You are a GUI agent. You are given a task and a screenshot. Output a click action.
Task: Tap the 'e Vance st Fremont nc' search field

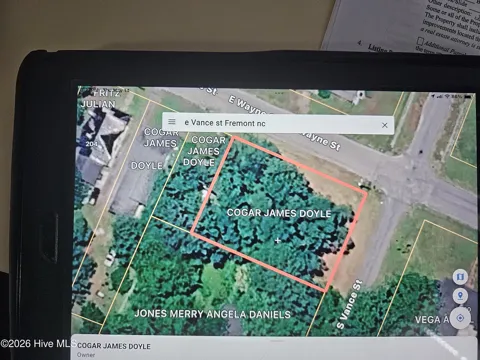tap(278, 124)
